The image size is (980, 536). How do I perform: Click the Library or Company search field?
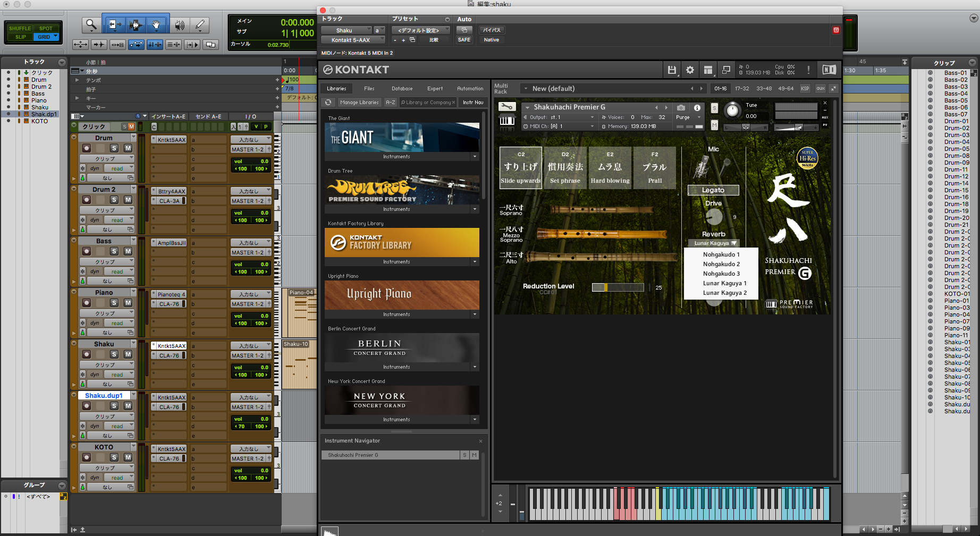coord(427,103)
